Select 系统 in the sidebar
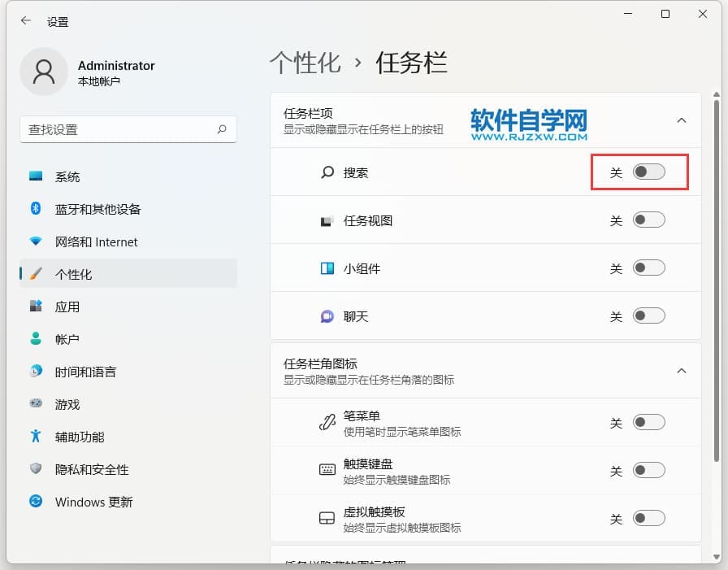The image size is (728, 570). [x=67, y=176]
